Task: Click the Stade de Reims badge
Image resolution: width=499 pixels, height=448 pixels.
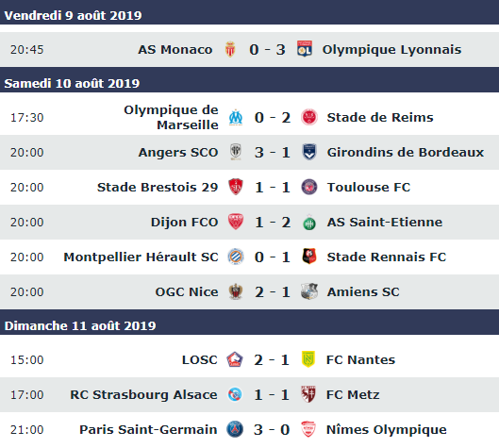Action: [309, 117]
